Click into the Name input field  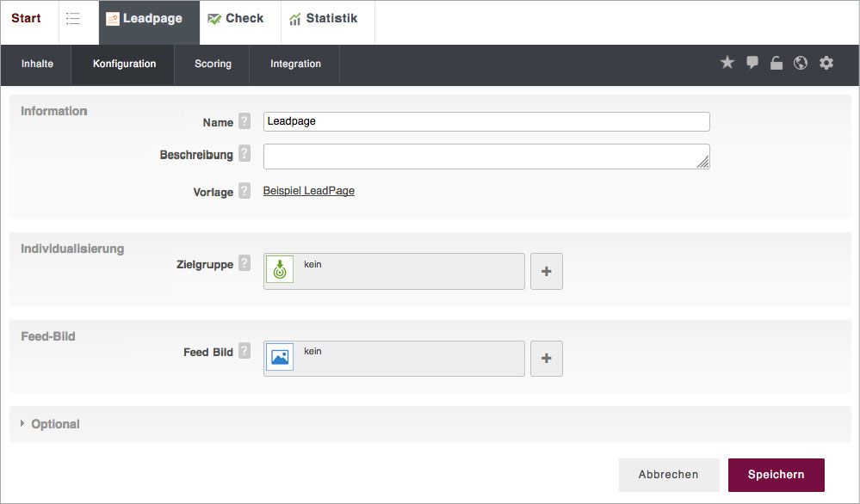coord(486,122)
